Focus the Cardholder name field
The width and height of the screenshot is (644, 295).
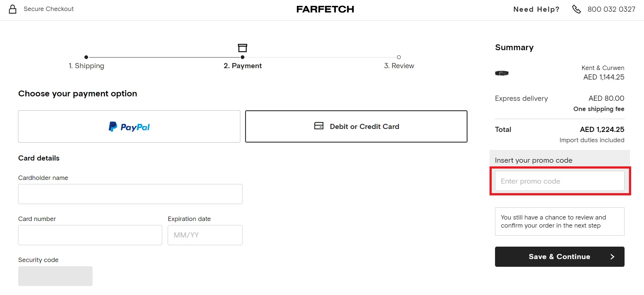click(x=130, y=194)
